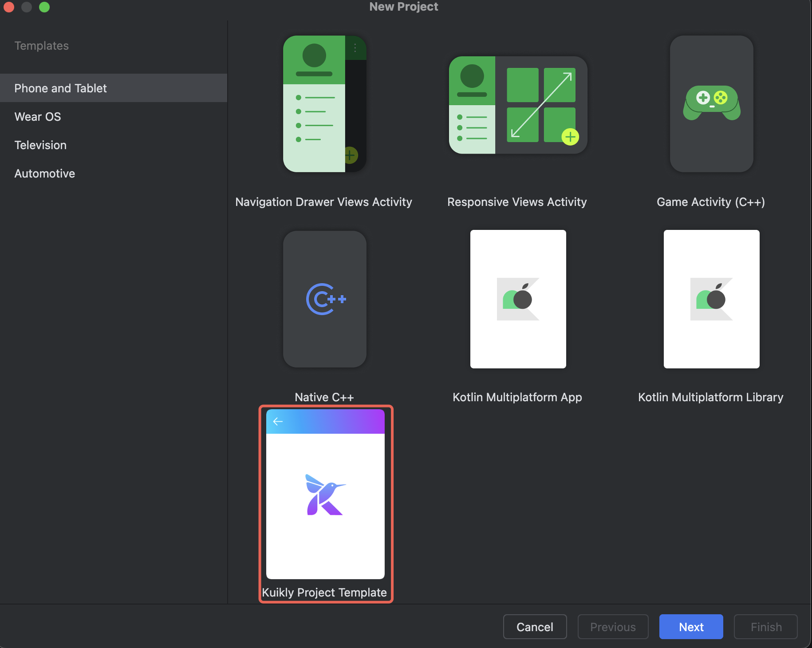Select the Navigation Drawer Views Activity thumbnail

[325, 104]
